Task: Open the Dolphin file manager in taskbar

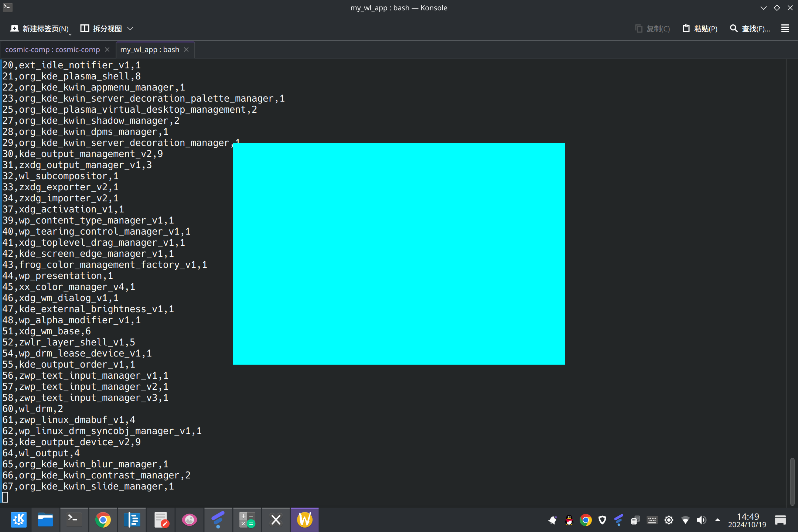Action: tap(45, 520)
